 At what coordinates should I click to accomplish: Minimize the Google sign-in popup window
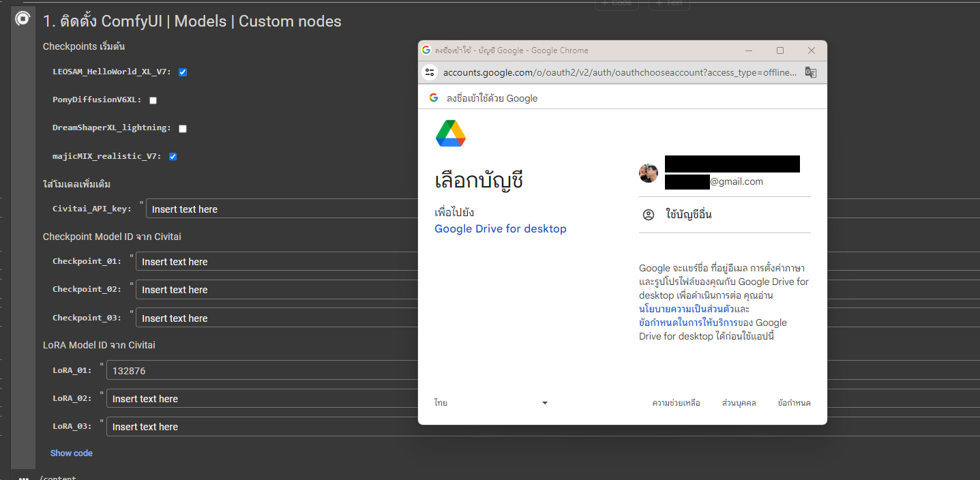pyautogui.click(x=749, y=50)
